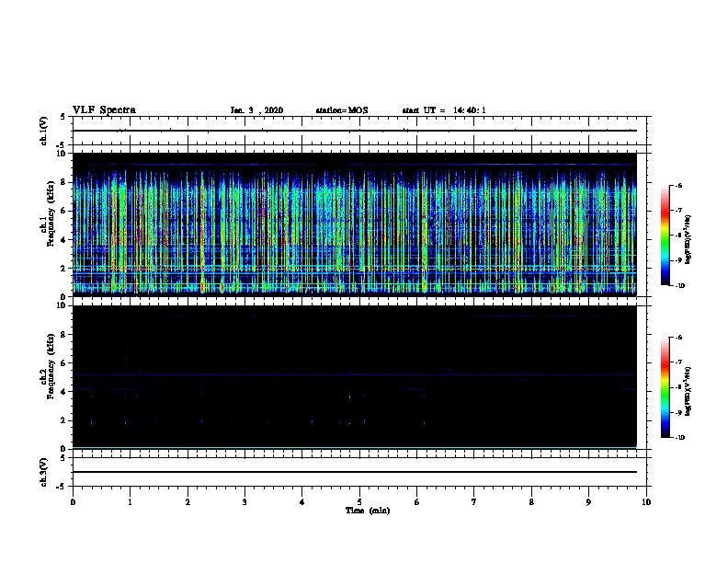Click time axis tick label "4"
Viewport: 728px width, 563px height.
pyautogui.click(x=302, y=502)
